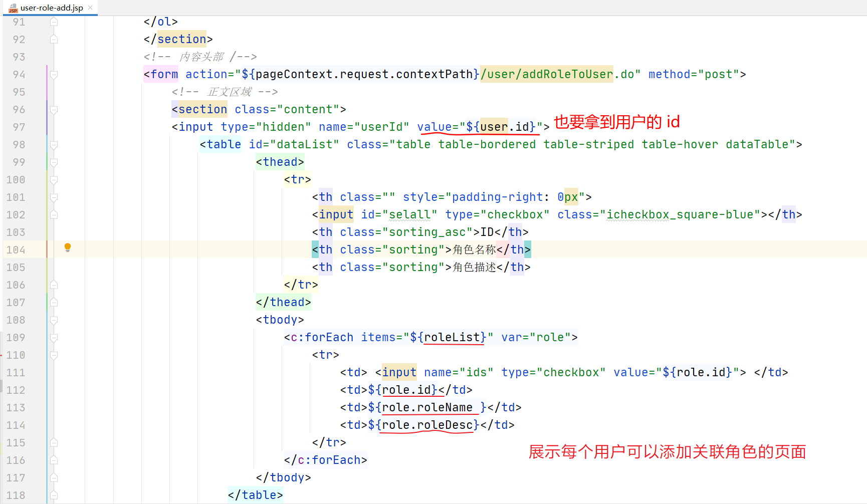This screenshot has height=504, width=867.
Task: Click the fold end marker on line 107
Action: (54, 302)
